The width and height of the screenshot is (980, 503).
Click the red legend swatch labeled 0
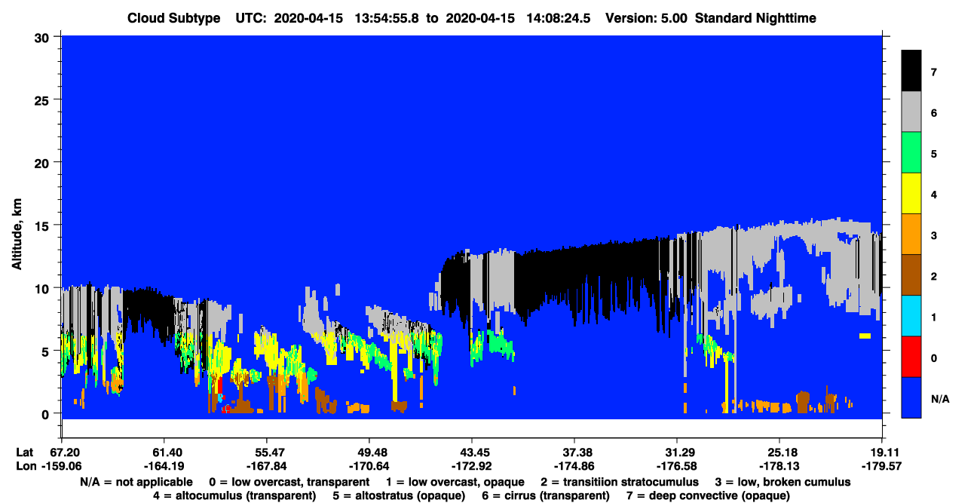(911, 357)
